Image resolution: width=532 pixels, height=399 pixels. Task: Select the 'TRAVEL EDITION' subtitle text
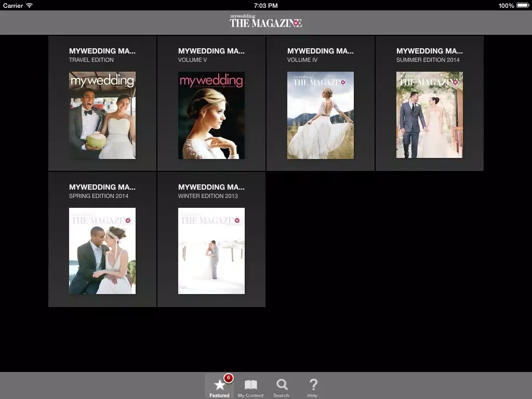pos(91,60)
